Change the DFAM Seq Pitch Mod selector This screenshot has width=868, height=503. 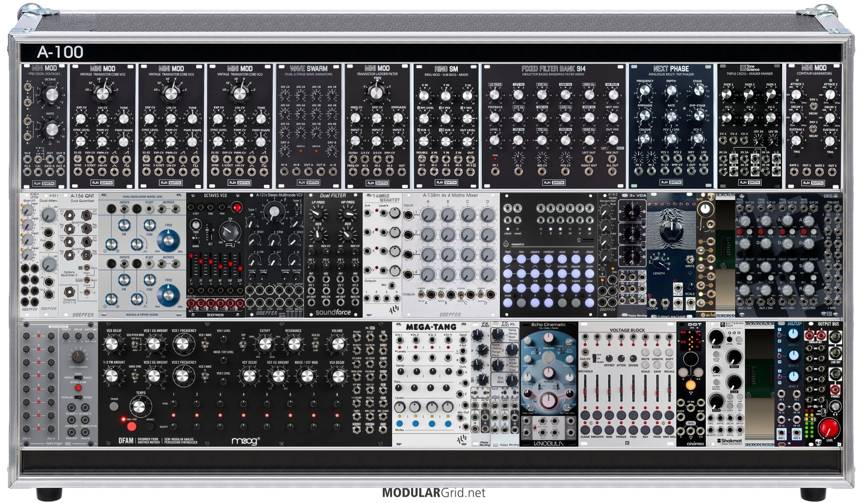pyautogui.click(x=135, y=345)
